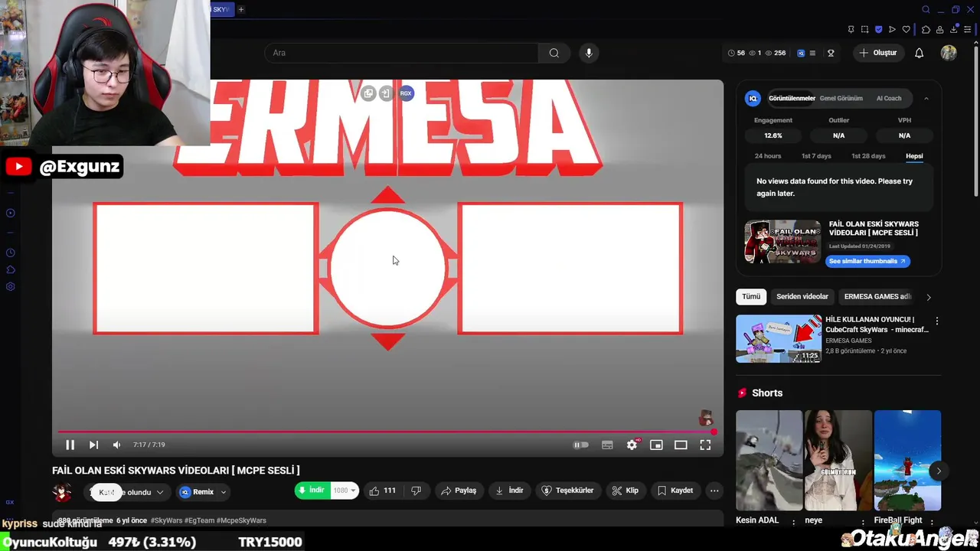
Task: Open notifications bell
Action: tap(919, 53)
